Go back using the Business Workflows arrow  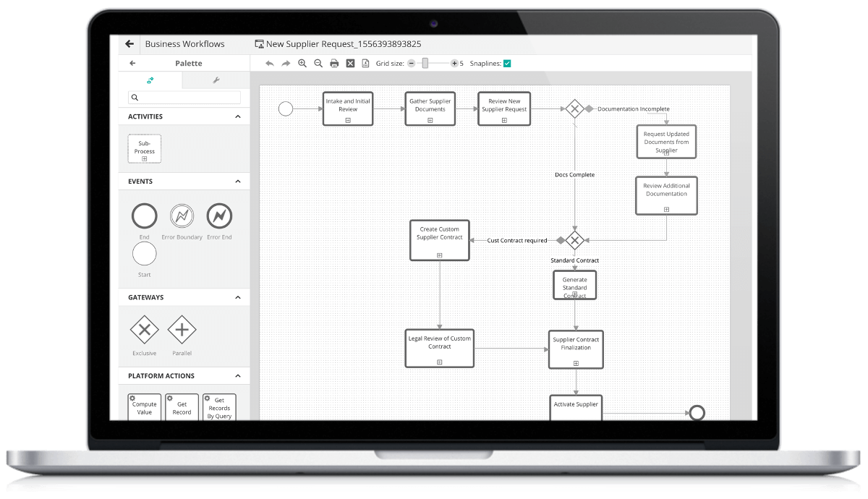129,43
